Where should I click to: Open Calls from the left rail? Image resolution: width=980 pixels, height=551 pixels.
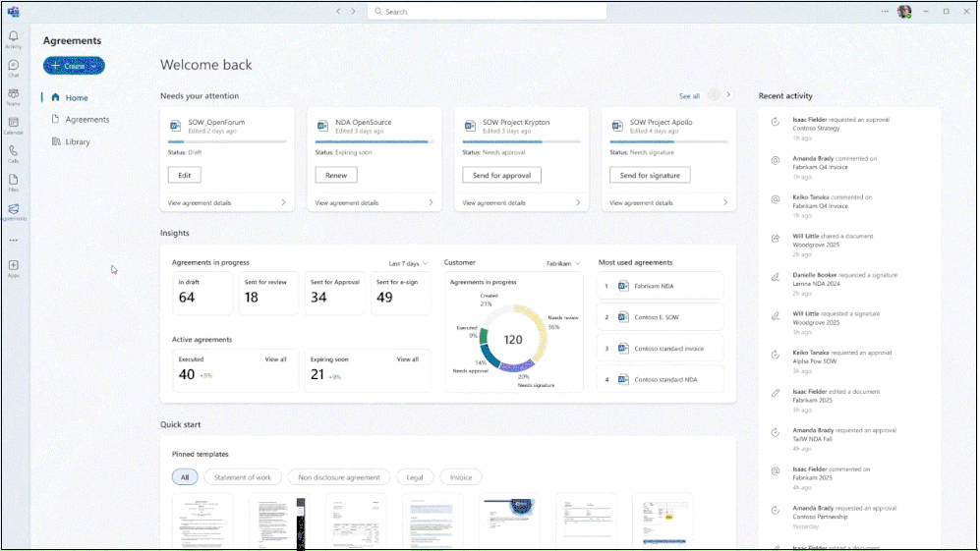13,153
